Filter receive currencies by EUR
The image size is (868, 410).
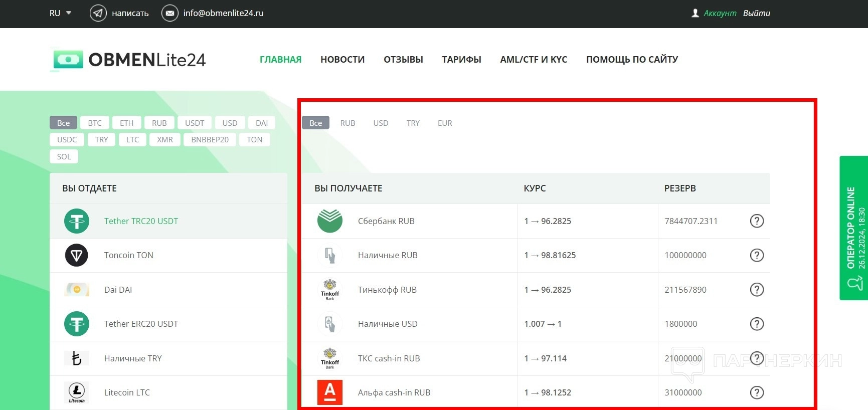pos(445,123)
